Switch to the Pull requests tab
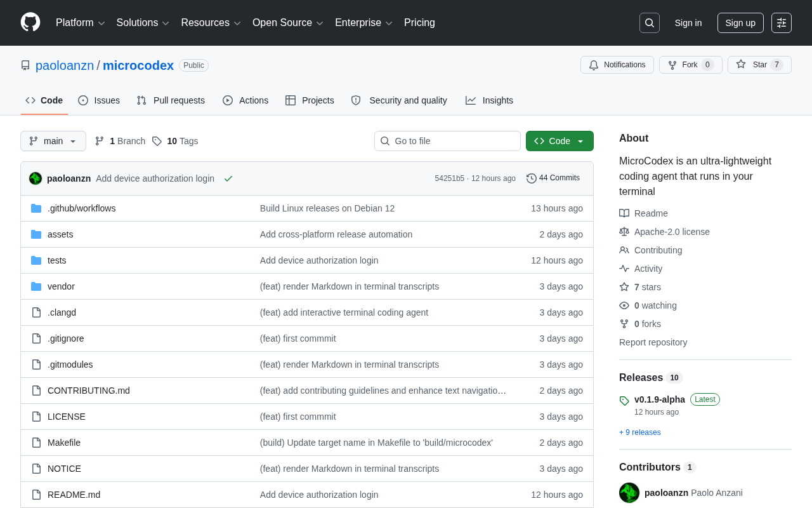The image size is (812, 508). 171,100
